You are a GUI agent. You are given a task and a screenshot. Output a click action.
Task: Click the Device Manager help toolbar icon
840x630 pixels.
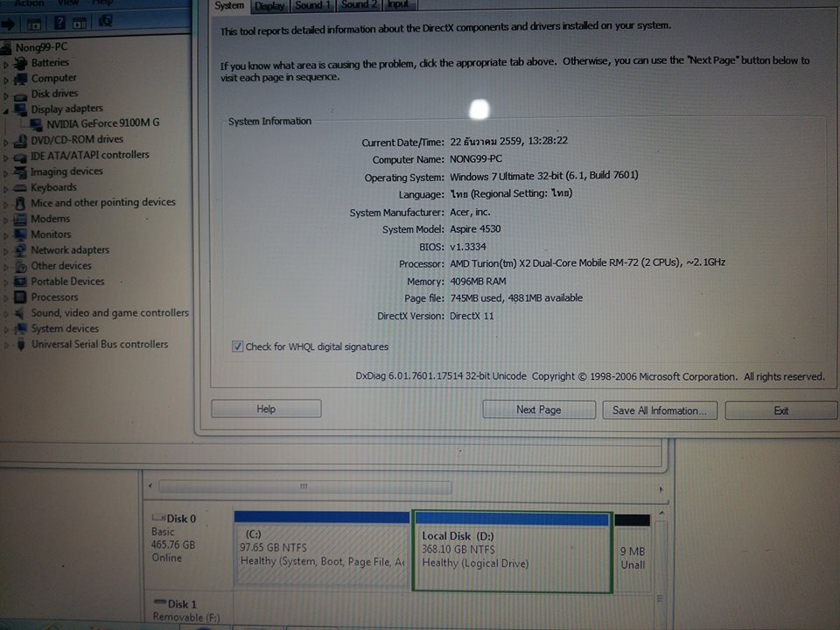coord(59,23)
